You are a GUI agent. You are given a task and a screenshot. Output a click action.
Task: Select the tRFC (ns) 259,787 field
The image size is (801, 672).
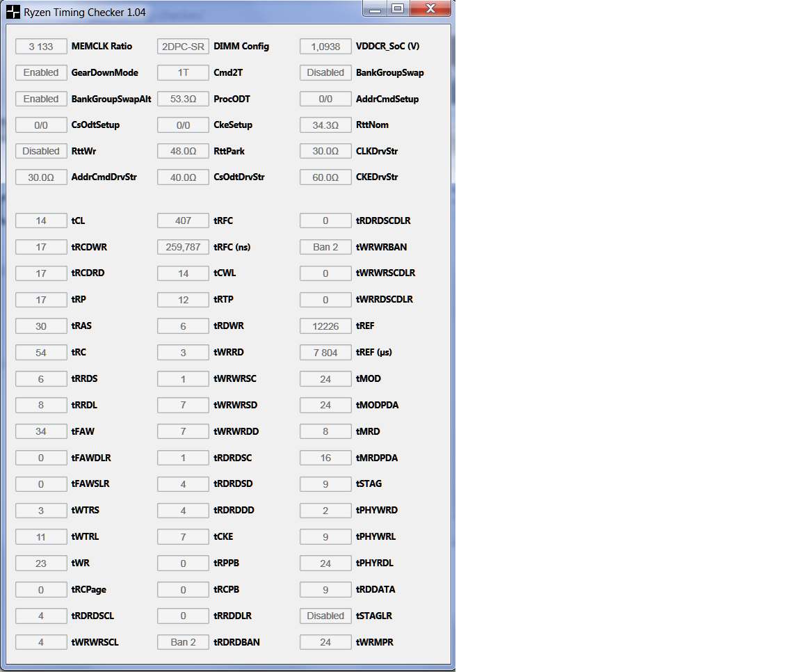(183, 248)
